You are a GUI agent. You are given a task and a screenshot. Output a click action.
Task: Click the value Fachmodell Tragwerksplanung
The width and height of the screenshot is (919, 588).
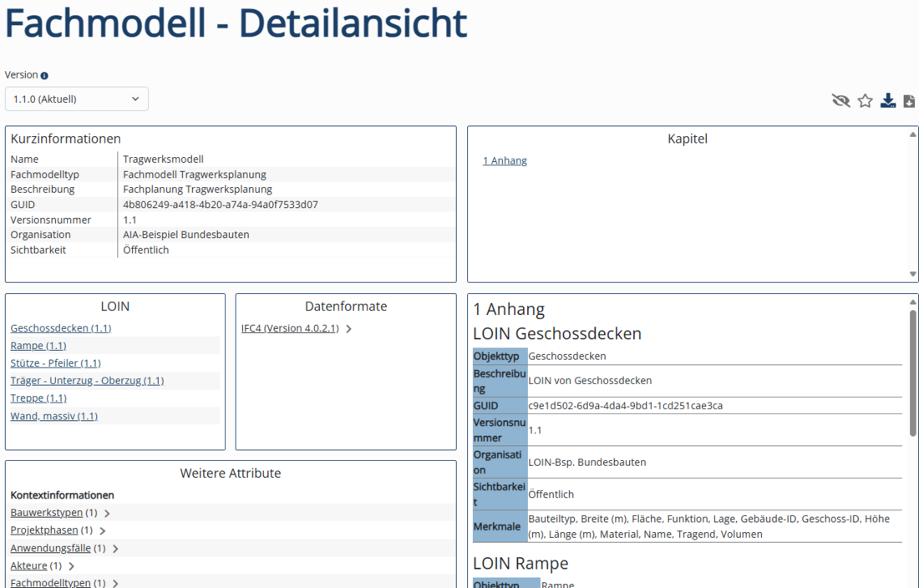pos(195,175)
